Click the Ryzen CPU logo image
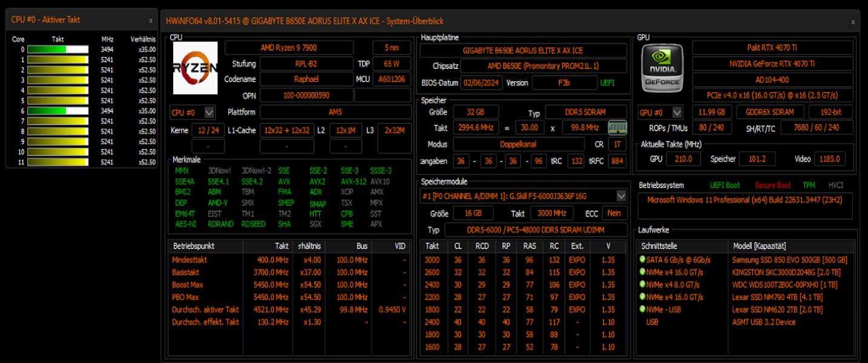868x363 pixels. click(x=195, y=68)
